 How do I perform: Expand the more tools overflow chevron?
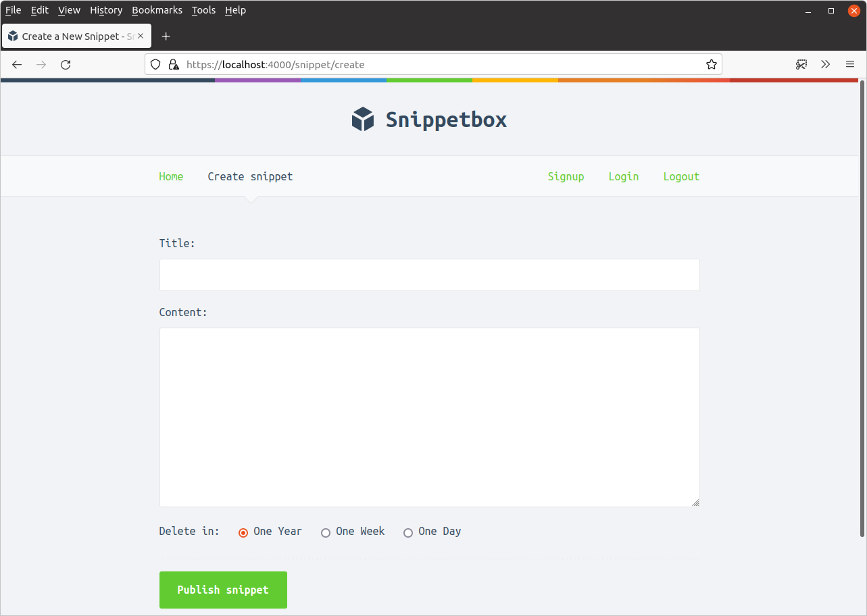click(825, 65)
